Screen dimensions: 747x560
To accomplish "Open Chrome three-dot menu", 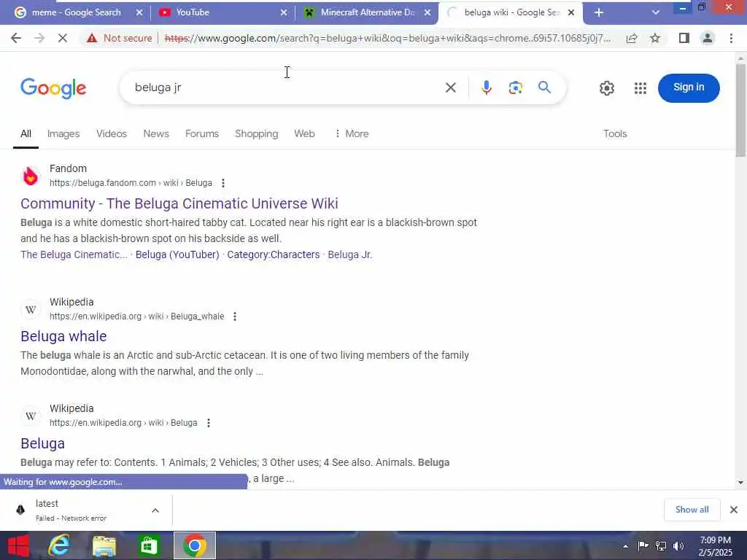I will coord(731,38).
